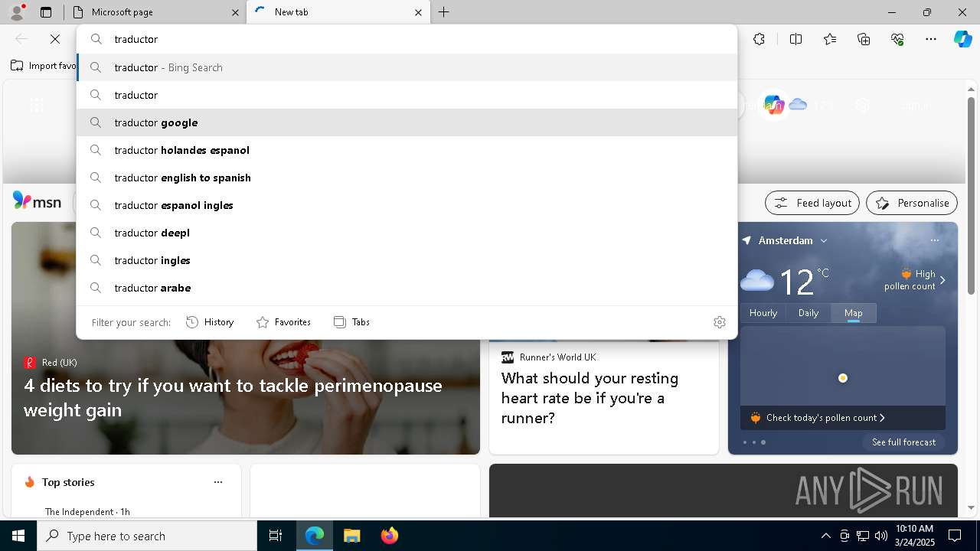The height and width of the screenshot is (551, 980).
Task: Open the Import favorites bar item
Action: pos(44,66)
